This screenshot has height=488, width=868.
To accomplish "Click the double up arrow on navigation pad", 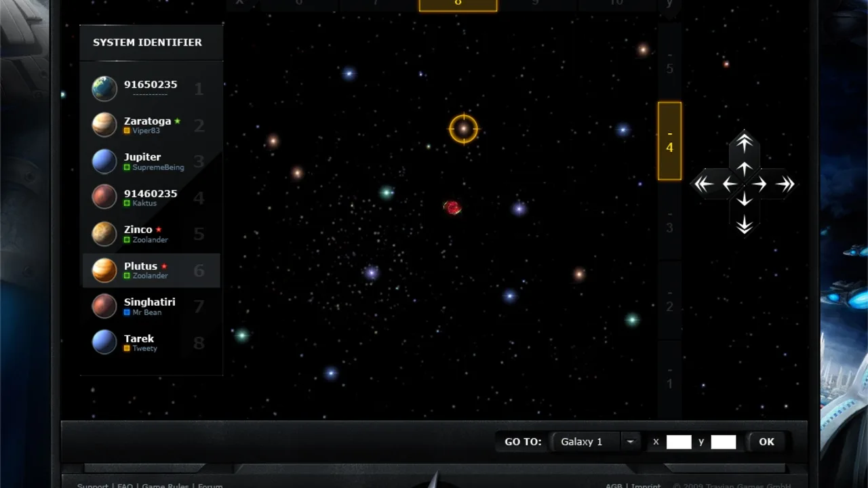I will 745,142.
